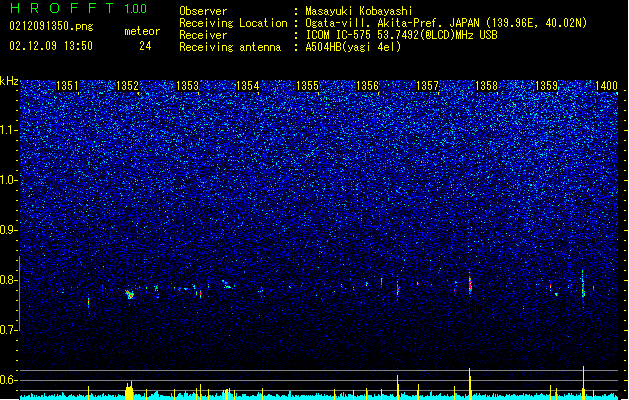Click the 0.9 kHz frequency label
629x400 pixels.
[x=9, y=230]
